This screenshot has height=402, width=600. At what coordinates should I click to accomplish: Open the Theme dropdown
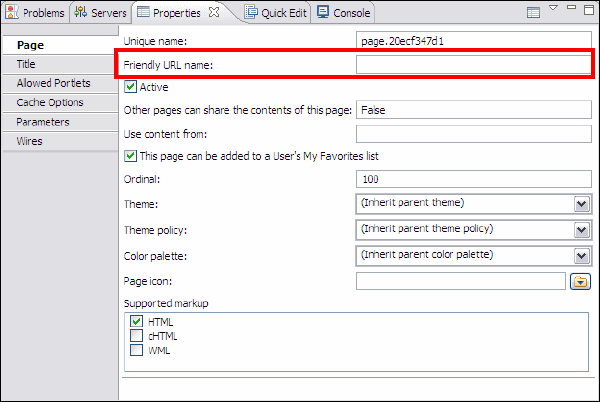[581, 204]
